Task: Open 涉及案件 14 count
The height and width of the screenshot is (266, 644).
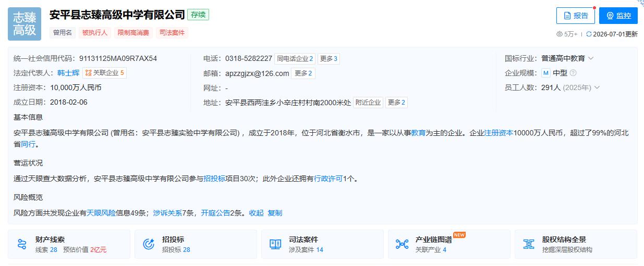Action: tap(306, 250)
